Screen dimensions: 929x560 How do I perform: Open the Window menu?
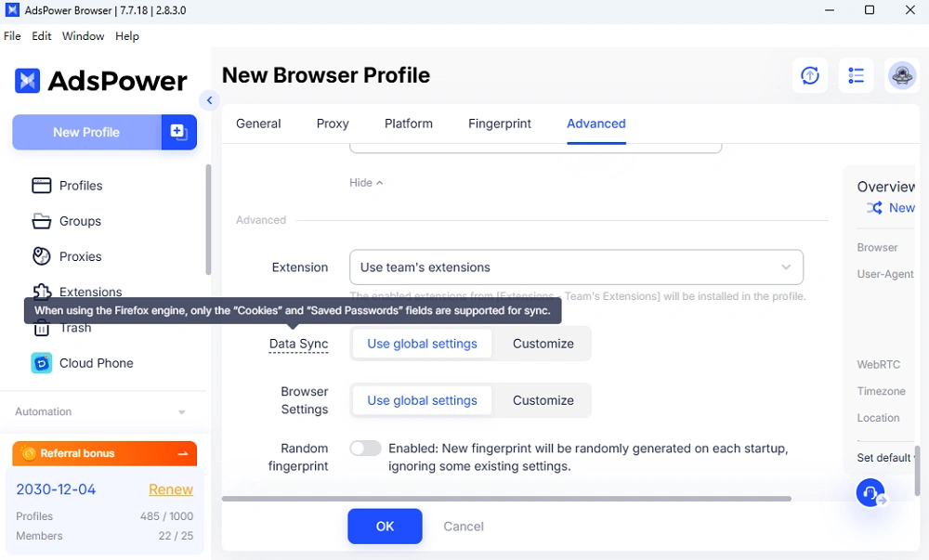tap(83, 36)
